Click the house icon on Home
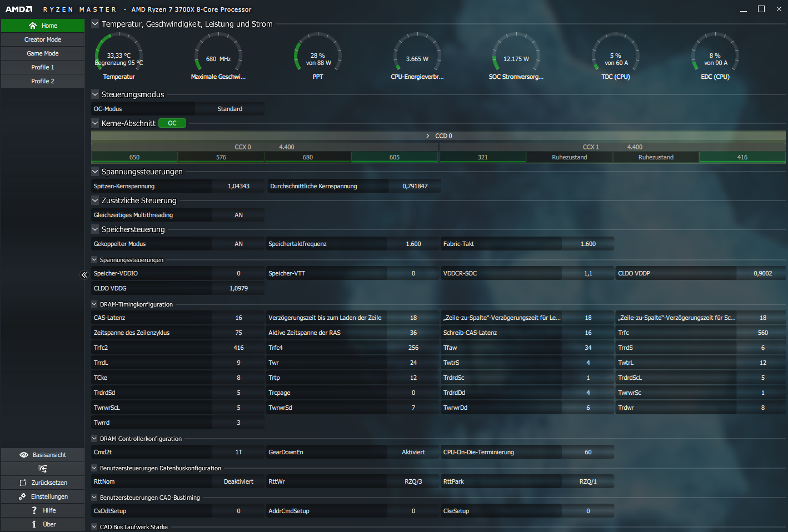The height and width of the screenshot is (532, 788). click(x=33, y=26)
